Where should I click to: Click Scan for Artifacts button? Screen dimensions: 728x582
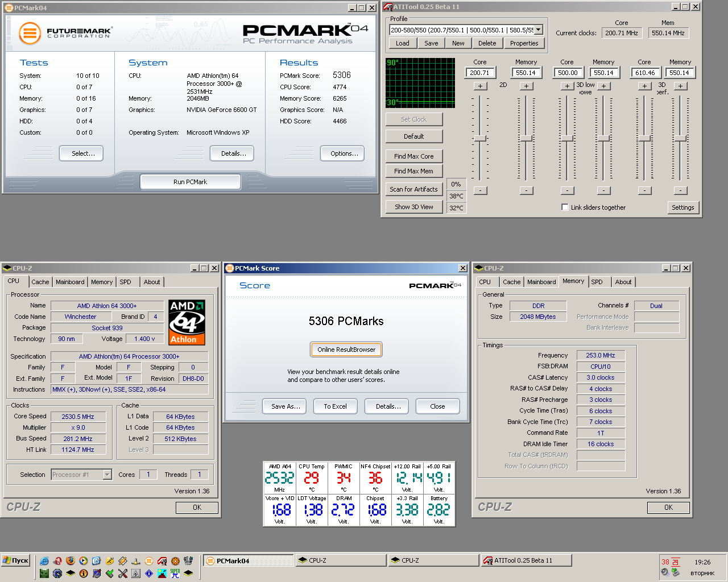point(414,189)
